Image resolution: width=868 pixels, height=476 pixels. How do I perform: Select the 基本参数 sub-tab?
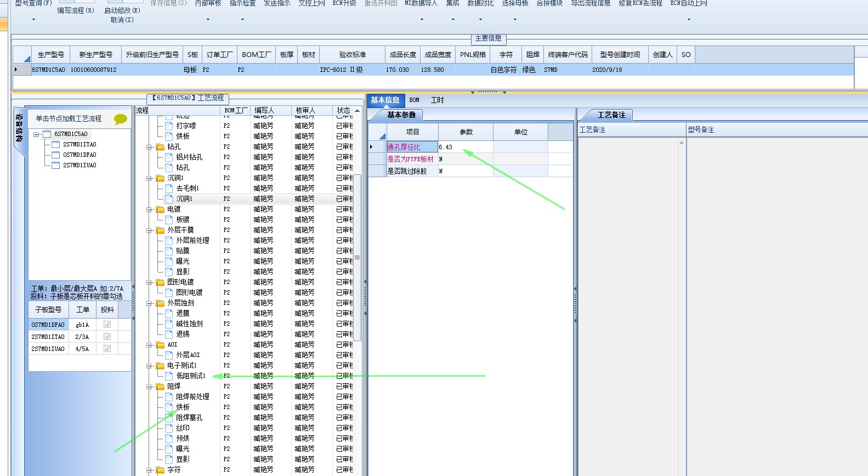click(401, 115)
